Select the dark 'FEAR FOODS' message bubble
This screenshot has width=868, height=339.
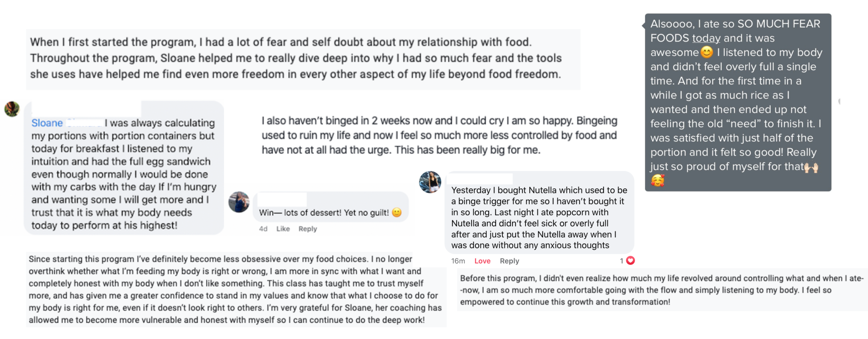pos(738,102)
